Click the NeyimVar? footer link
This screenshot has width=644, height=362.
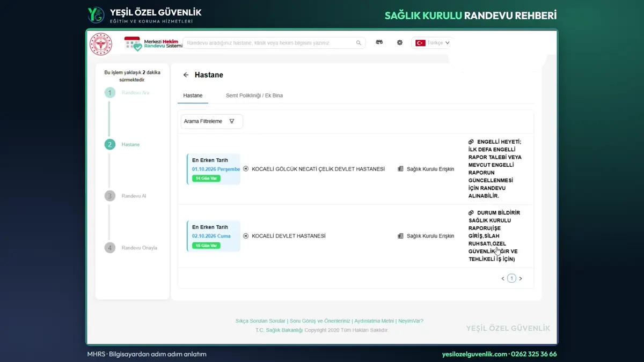(411, 321)
